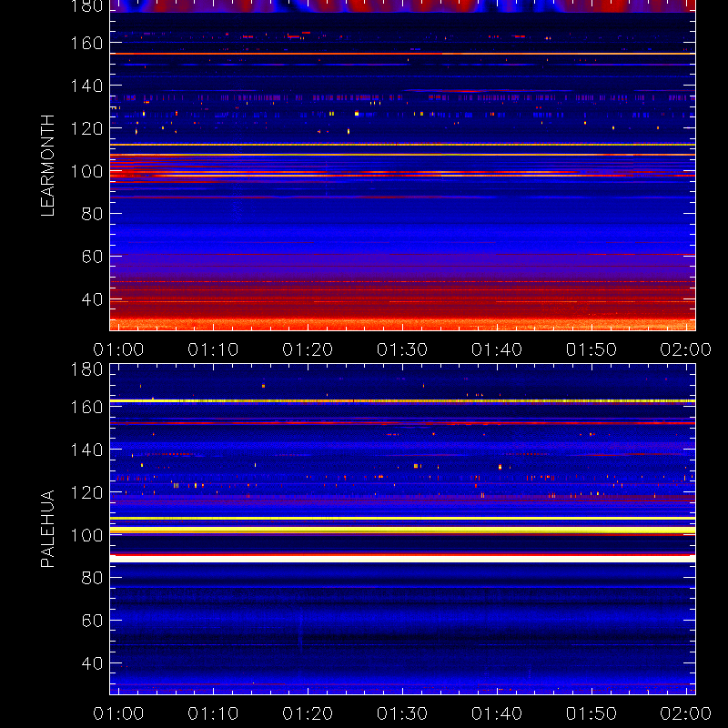Viewport: 728px width, 728px height.
Task: Select the 160 tick label on LEARMONTH plot
Action: [86, 43]
